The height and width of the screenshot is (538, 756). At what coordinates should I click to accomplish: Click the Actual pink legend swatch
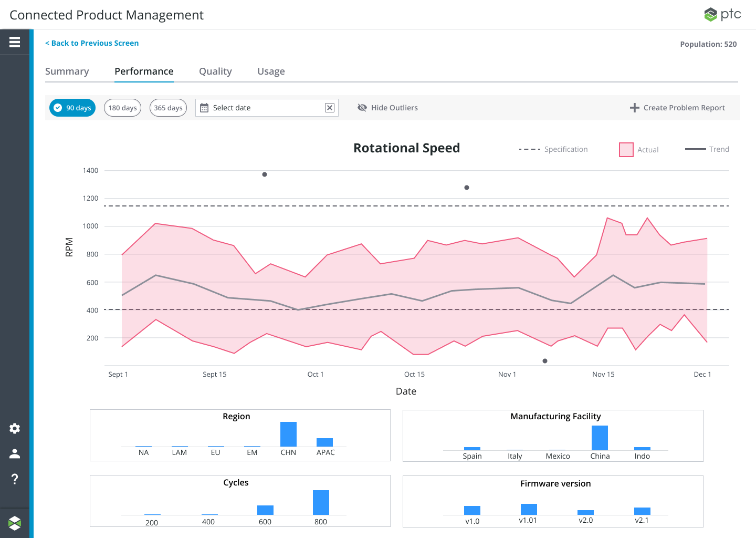pyautogui.click(x=626, y=150)
